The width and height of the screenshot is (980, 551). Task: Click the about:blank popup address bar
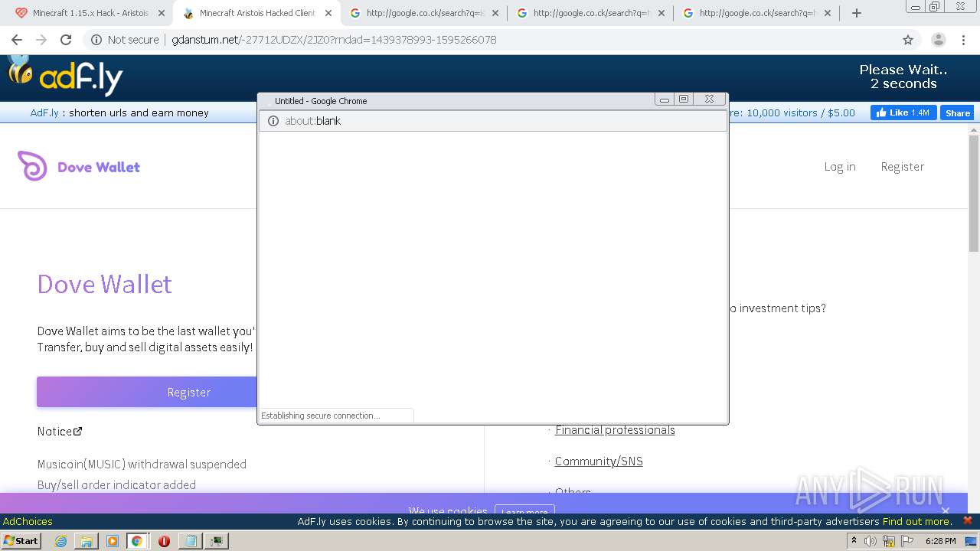click(x=493, y=121)
